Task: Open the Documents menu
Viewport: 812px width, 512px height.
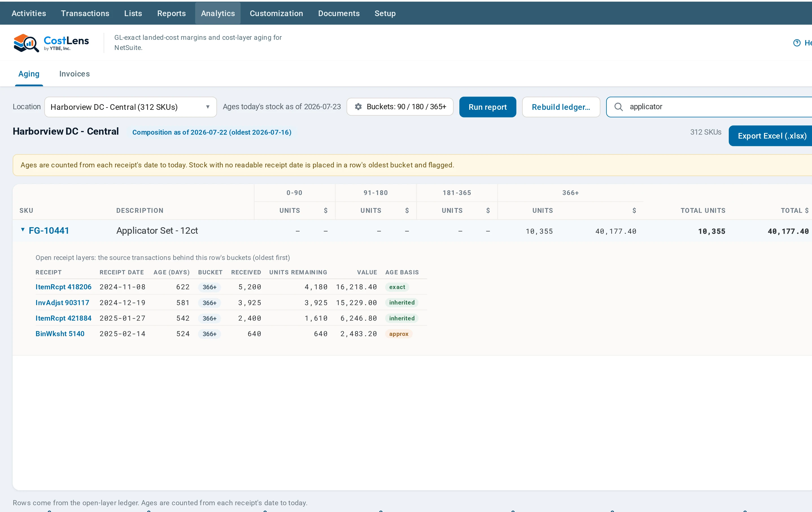Action: point(339,13)
